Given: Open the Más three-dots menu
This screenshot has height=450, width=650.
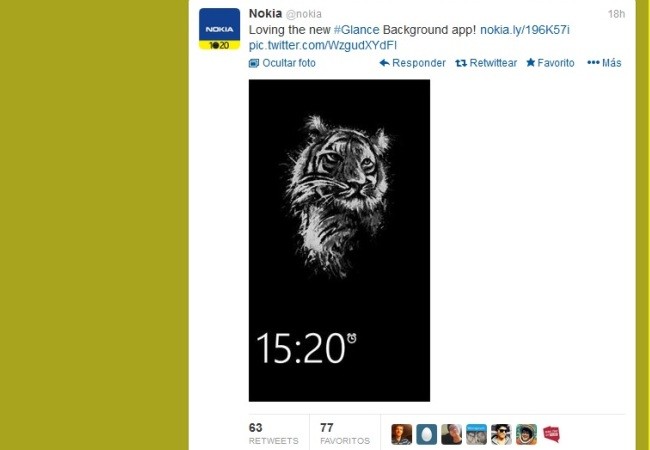Looking at the screenshot, I should tap(604, 63).
